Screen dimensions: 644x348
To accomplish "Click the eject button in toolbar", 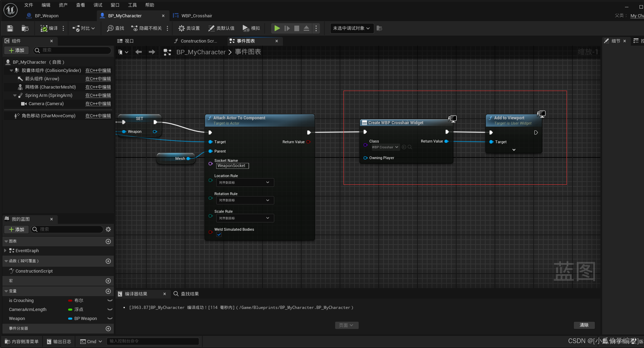I will [x=306, y=28].
